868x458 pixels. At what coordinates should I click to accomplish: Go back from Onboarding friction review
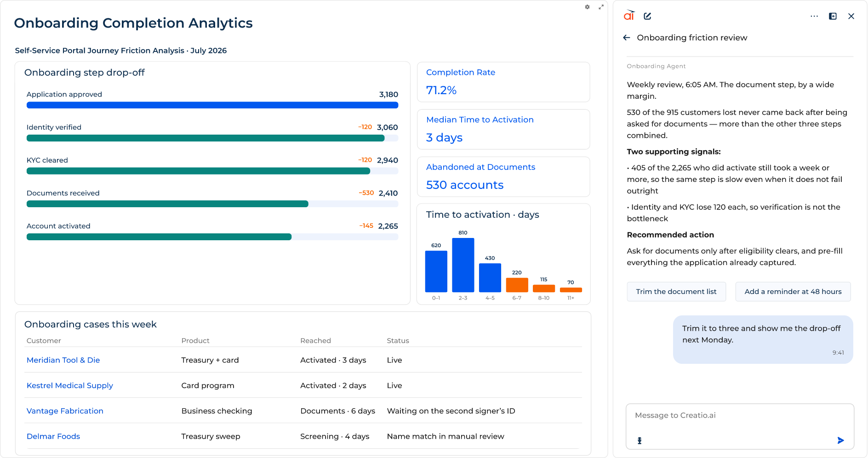(x=627, y=38)
